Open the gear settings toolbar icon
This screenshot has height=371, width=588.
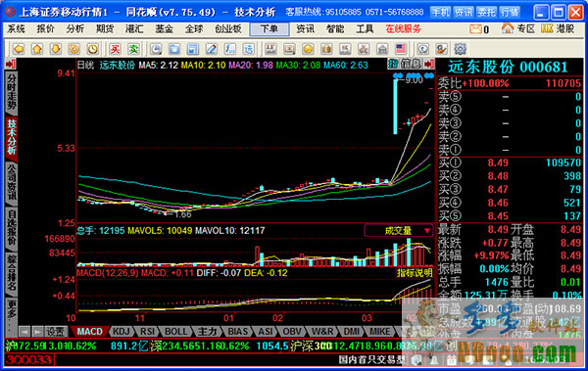coord(461,49)
